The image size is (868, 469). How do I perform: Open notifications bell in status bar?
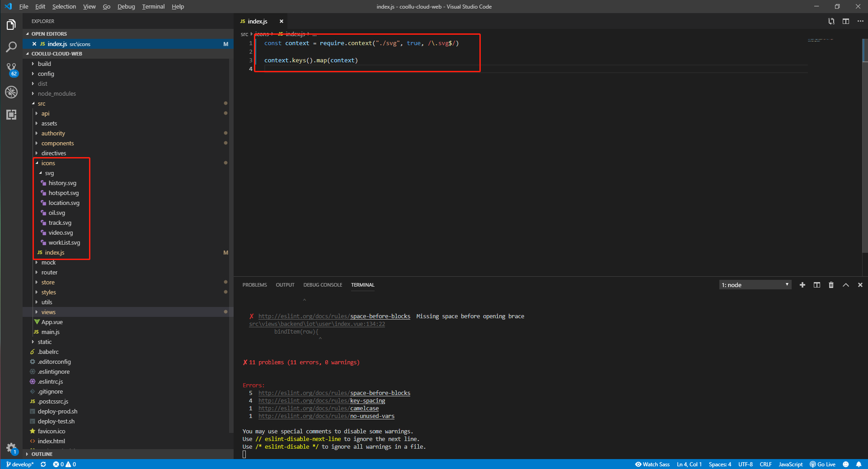pos(859,464)
